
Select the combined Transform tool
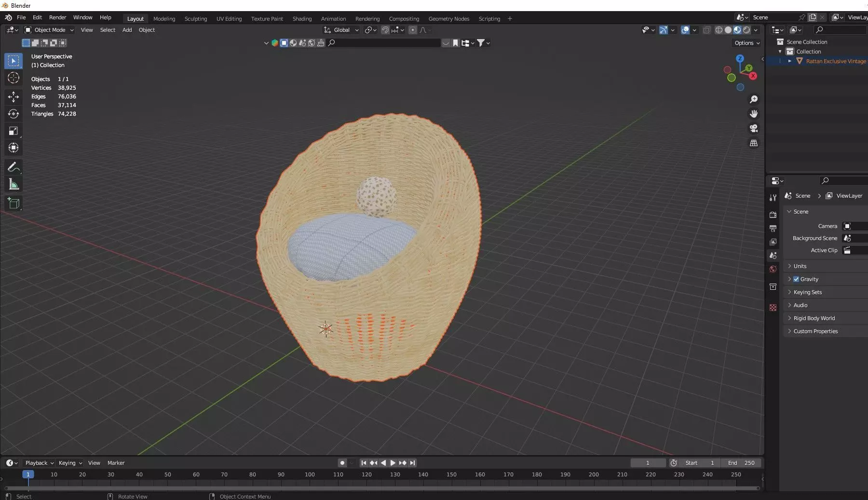click(14, 148)
